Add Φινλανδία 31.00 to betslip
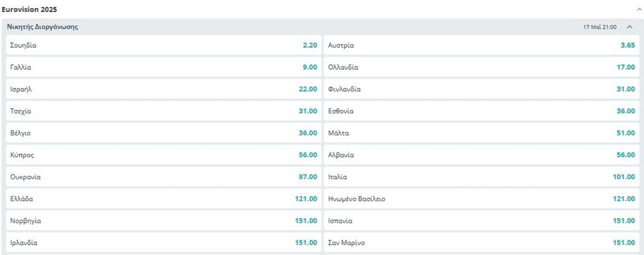644x255 pixels. [482, 89]
